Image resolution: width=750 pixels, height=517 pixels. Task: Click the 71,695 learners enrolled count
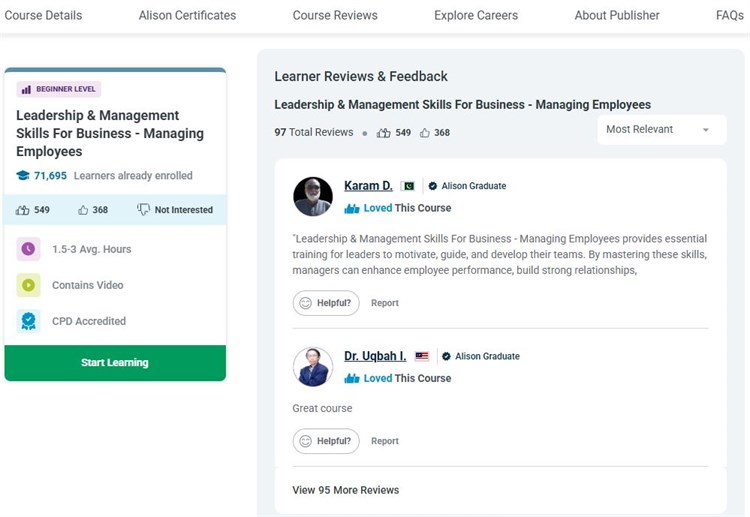click(x=50, y=176)
